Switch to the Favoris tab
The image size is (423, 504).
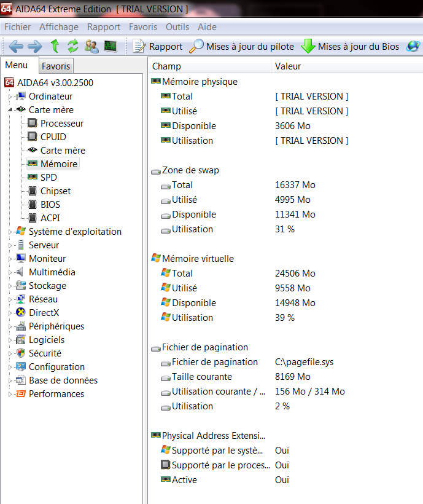click(56, 66)
